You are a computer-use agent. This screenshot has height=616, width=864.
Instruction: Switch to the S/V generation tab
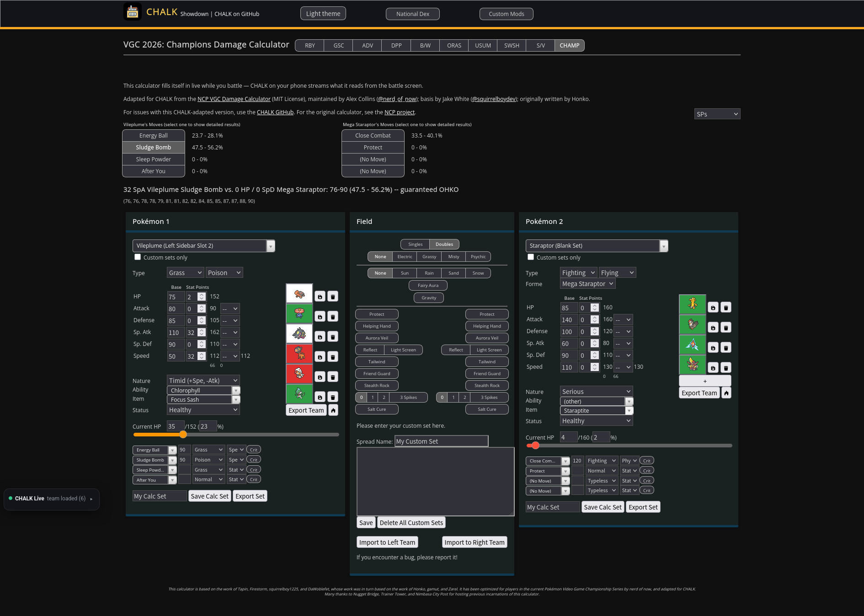point(540,46)
